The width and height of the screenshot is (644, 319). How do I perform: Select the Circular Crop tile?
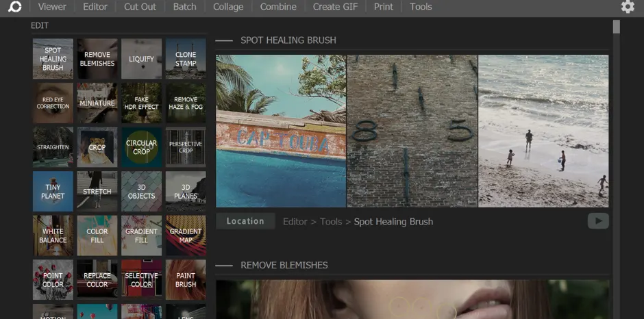click(x=141, y=147)
